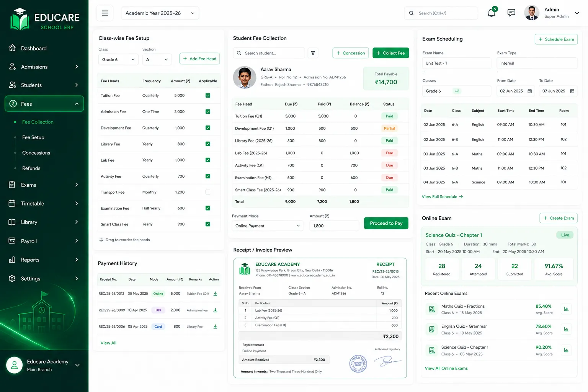Expand the Admissions menu
Image resolution: width=588 pixels, height=392 pixels.
coord(44,67)
